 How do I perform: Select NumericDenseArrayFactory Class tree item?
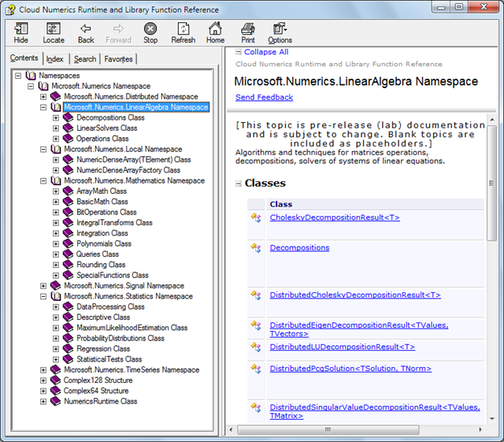[x=128, y=170]
